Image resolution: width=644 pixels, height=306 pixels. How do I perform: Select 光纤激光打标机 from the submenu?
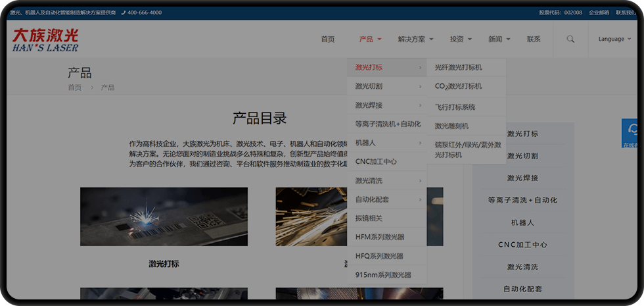click(458, 68)
